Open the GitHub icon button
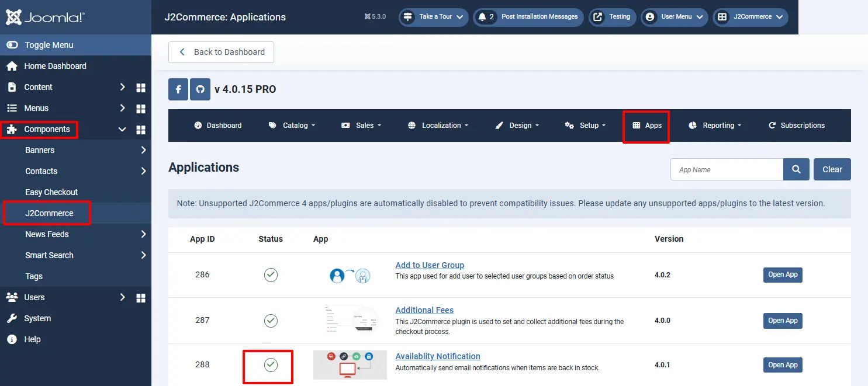 [200, 90]
